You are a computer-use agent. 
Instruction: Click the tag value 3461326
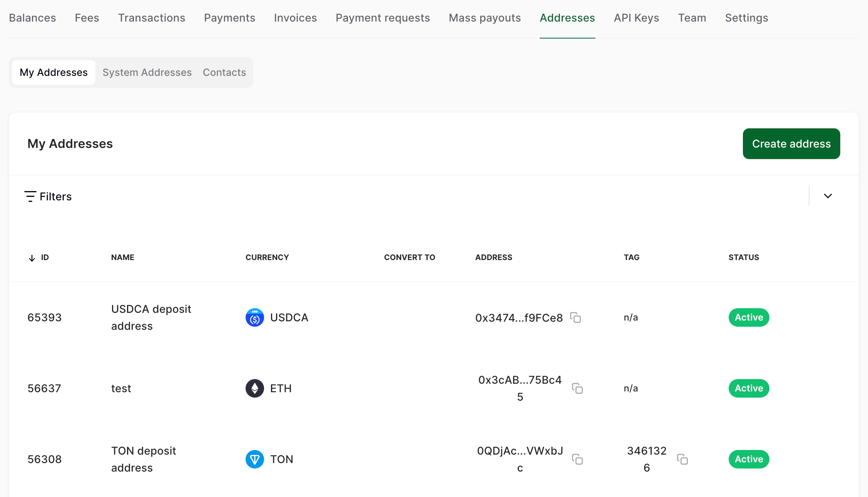[x=647, y=459]
